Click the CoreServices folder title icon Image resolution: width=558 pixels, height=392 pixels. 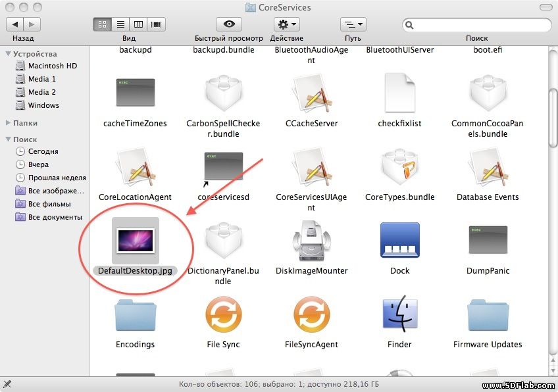(x=251, y=7)
